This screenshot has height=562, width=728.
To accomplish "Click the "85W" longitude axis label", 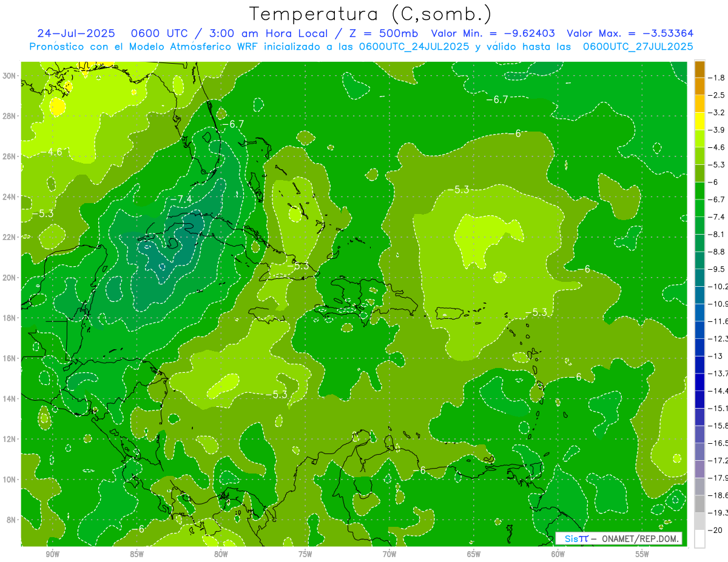I will (x=136, y=554).
